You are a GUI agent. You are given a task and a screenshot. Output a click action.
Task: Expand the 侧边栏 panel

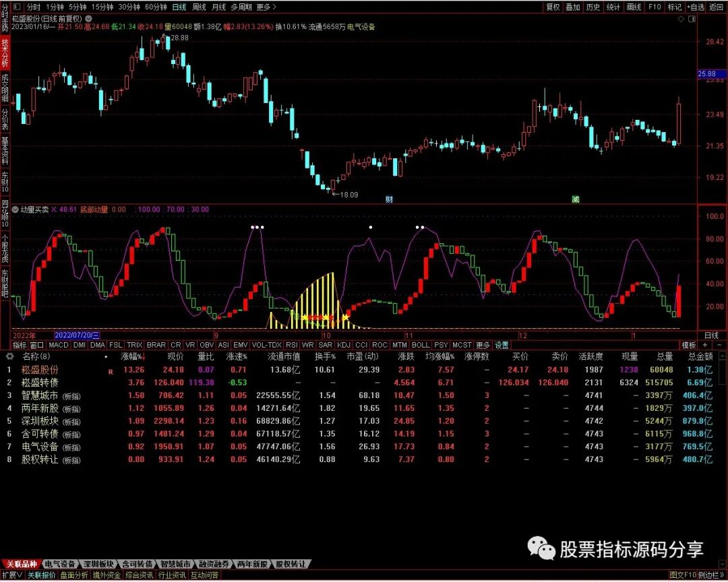click(711, 575)
